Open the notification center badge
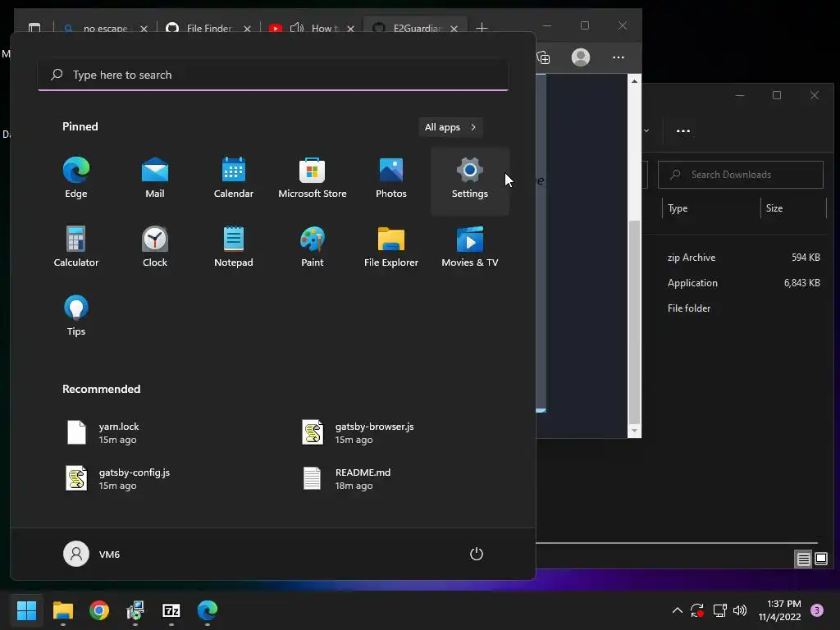The width and height of the screenshot is (840, 630). coord(817,610)
